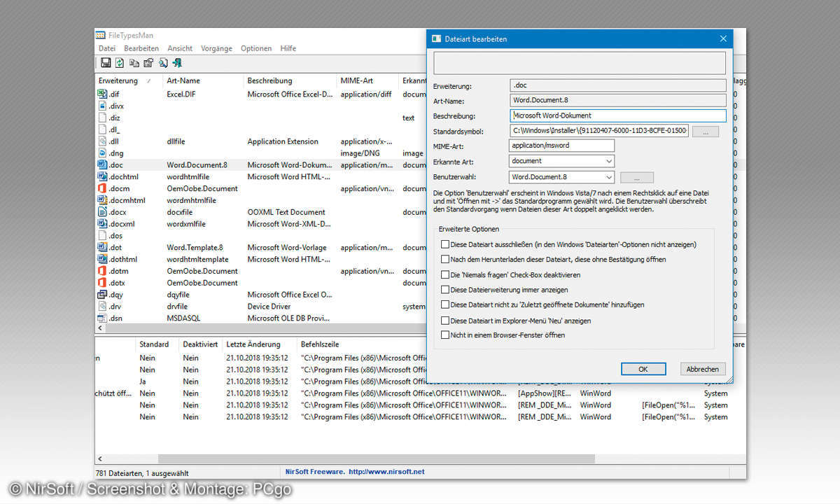
Task: Click the Office icon of the .dotm row
Action: coord(102,271)
